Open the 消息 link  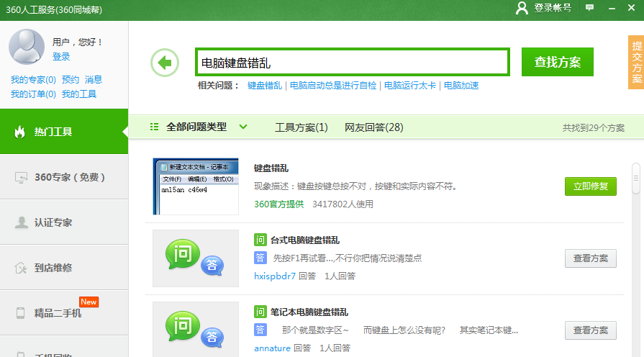coord(94,80)
